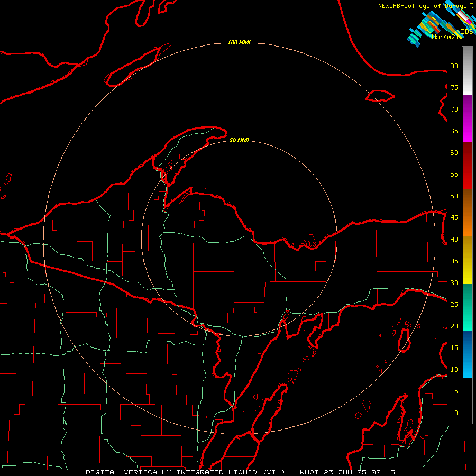Click the 40 value on the color scale
Screen dimensions: 476x476
(454, 240)
